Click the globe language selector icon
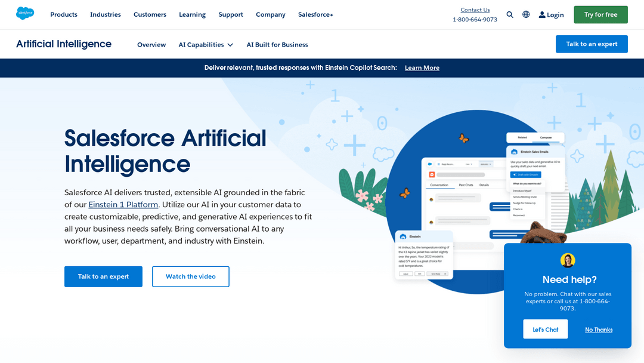 tap(526, 14)
